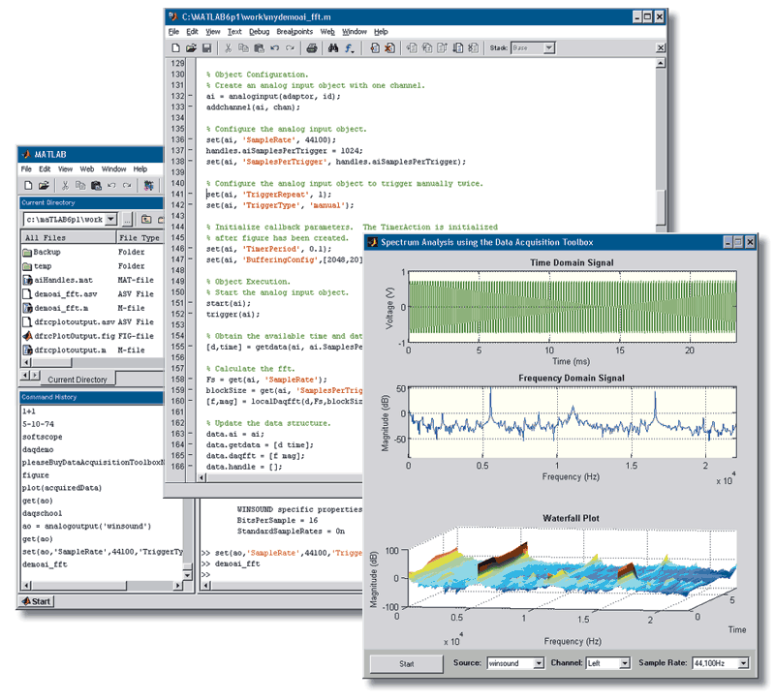Toggle the breakpoint dash at line 141
775x700 pixels.
click(x=190, y=195)
